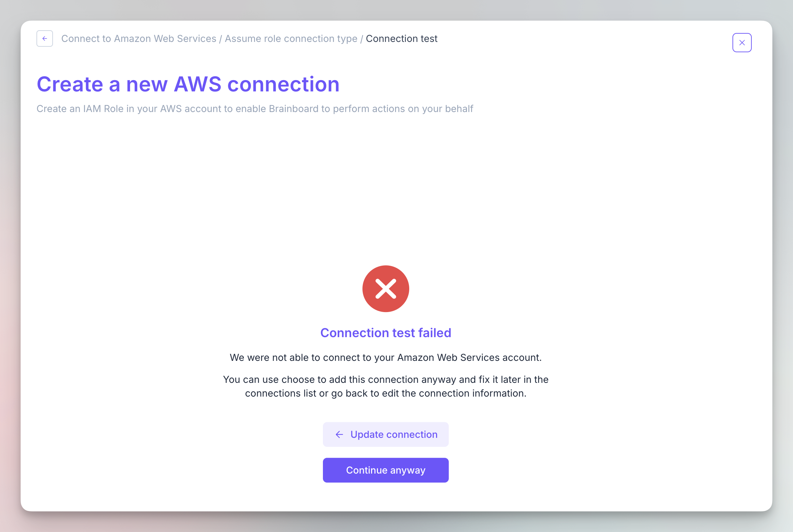793x532 pixels.
Task: Click the 'We were not able to connect' message
Action: point(296,357)
